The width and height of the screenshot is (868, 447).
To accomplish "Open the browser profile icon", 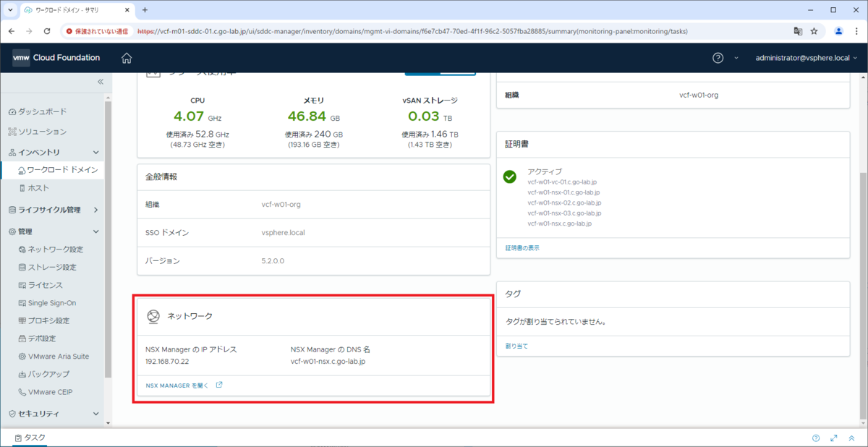I will click(838, 31).
